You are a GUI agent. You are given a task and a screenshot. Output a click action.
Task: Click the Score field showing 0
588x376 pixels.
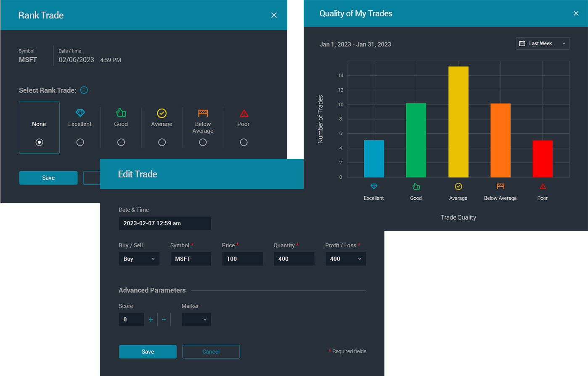pos(131,320)
